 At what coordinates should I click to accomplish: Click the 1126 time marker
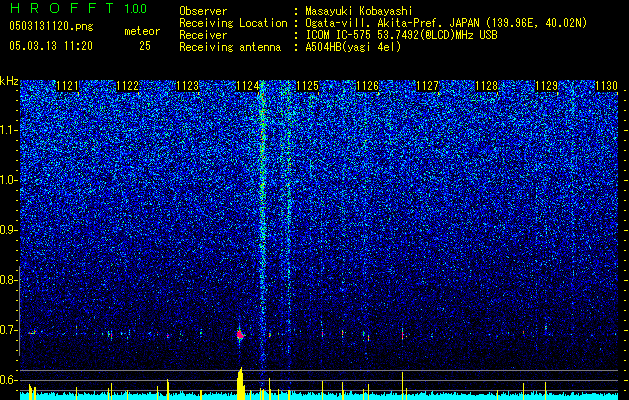[x=367, y=86]
